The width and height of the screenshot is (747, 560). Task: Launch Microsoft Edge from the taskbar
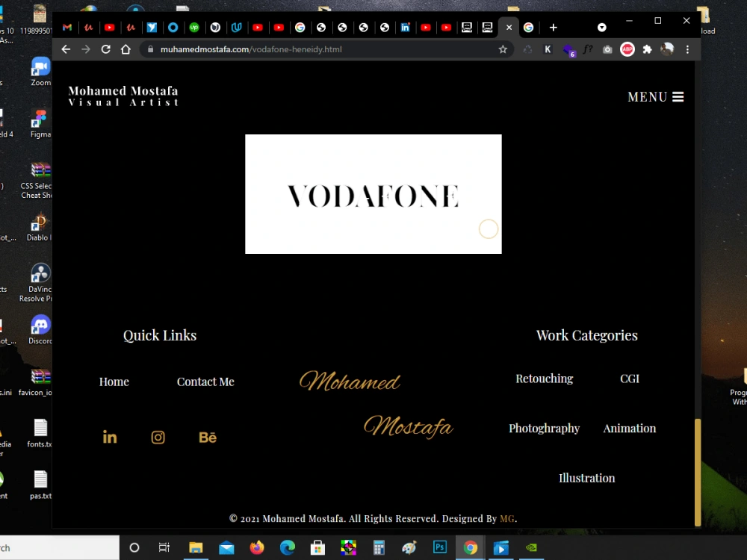pos(288,547)
